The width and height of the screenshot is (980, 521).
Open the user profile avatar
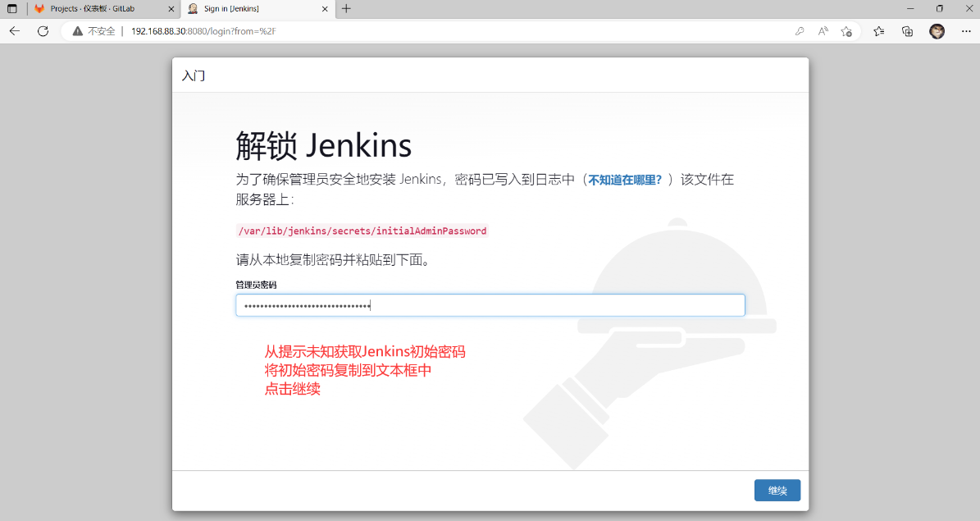[x=937, y=31]
